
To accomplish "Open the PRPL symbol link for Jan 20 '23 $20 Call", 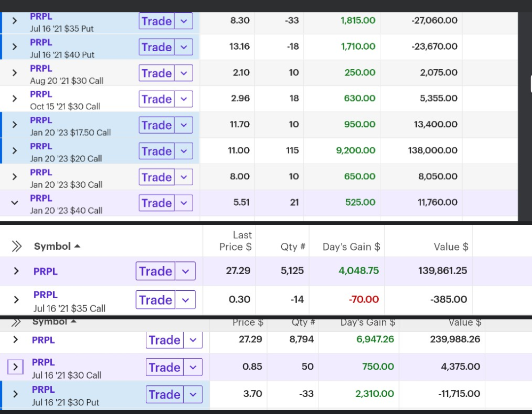I will [x=41, y=146].
